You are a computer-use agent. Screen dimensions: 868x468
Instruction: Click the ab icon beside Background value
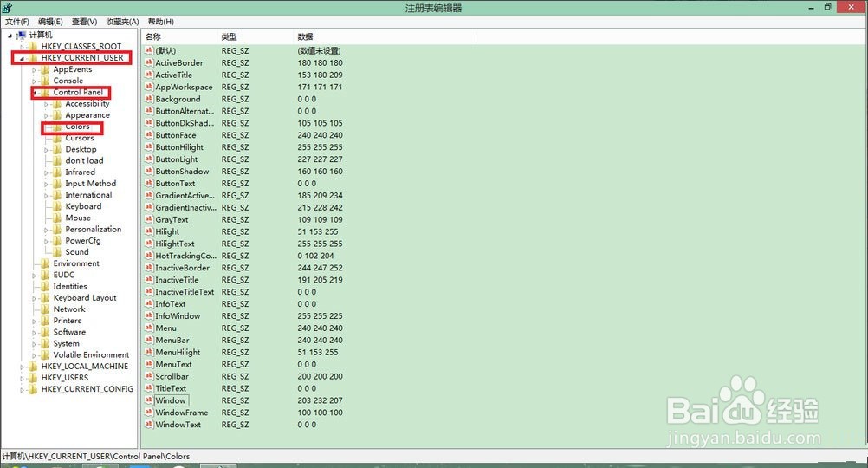pyautogui.click(x=149, y=99)
